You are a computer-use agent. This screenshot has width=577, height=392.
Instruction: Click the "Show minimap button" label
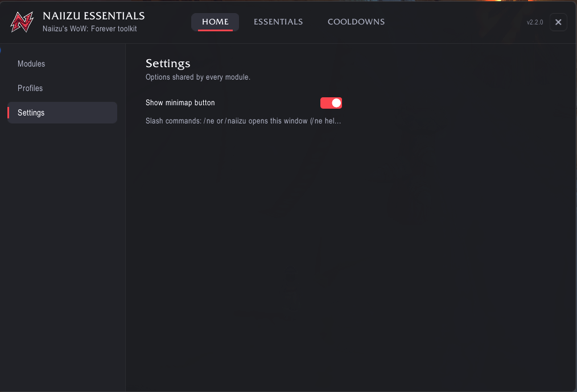click(x=180, y=102)
